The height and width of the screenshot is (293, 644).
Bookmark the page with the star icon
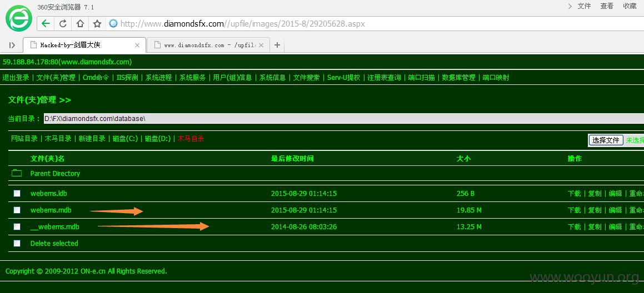click(x=97, y=24)
